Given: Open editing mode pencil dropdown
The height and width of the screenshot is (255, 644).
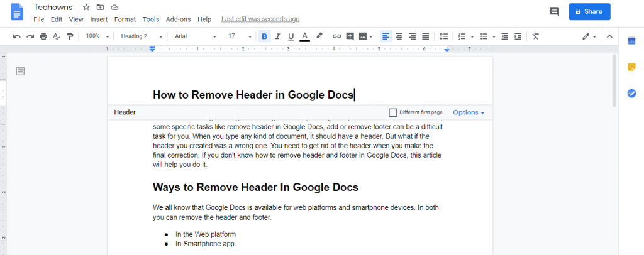Looking at the screenshot, I should click(589, 36).
